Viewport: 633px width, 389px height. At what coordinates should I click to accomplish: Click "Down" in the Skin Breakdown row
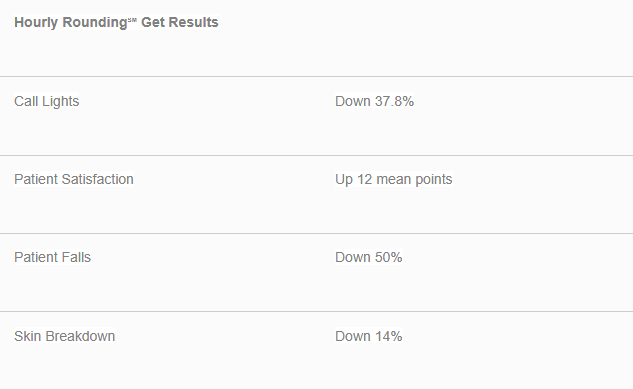click(352, 336)
